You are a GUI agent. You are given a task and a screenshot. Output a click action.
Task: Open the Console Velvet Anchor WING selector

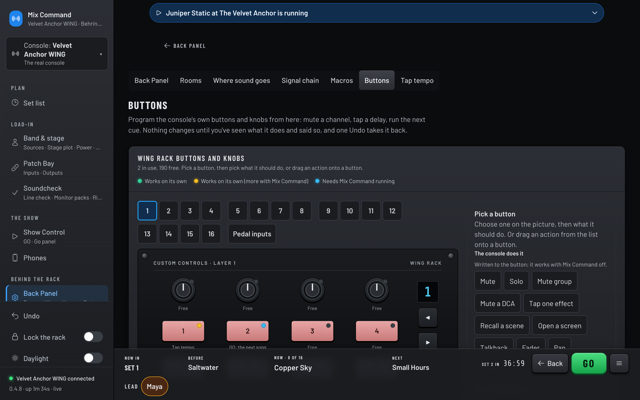[57, 54]
